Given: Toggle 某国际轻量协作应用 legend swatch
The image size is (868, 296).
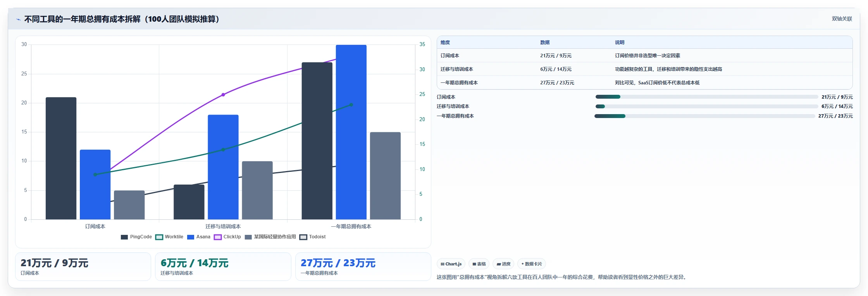Looking at the screenshot, I should point(248,237).
